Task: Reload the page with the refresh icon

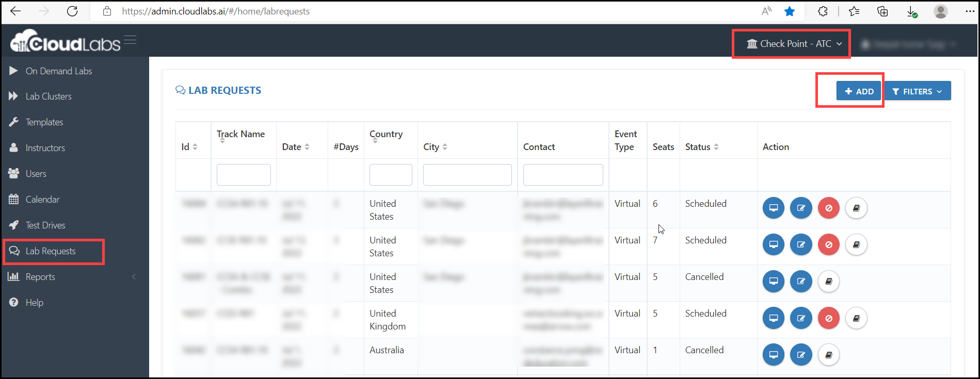Action: click(x=72, y=11)
